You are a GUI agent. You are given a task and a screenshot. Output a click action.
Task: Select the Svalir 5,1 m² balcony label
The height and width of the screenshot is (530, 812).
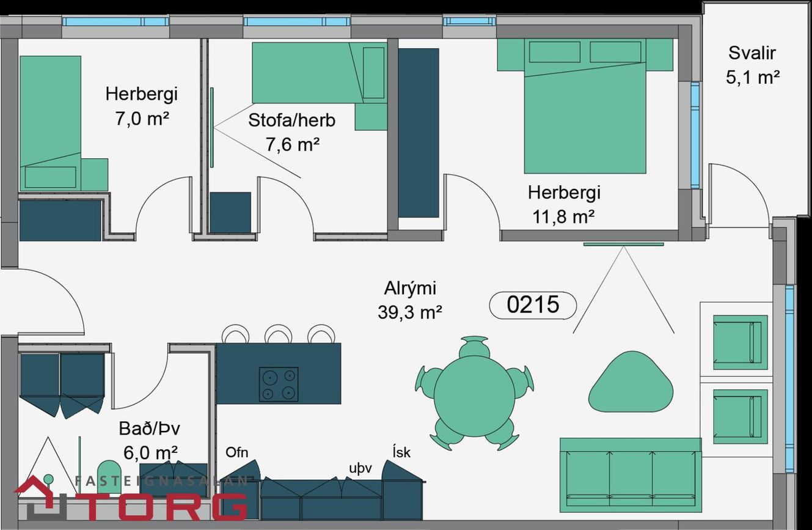752,65
